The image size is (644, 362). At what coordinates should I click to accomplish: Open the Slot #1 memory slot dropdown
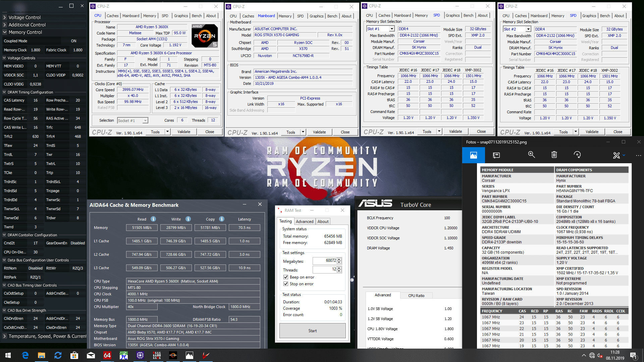(392, 29)
